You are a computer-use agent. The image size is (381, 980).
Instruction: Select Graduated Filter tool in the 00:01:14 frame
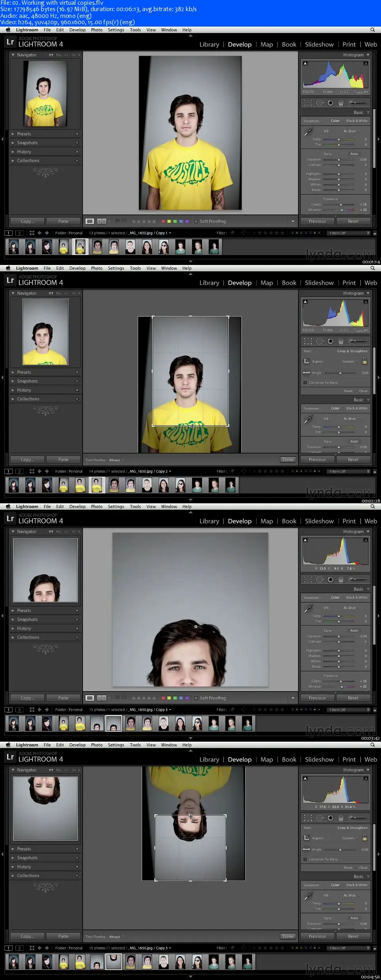(x=341, y=103)
